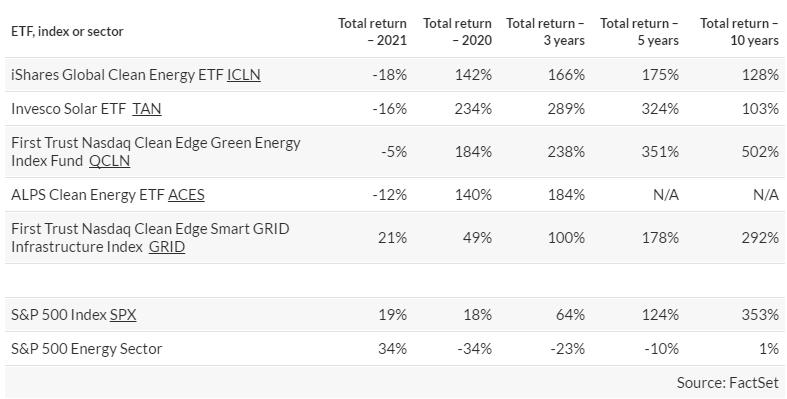Select the 'Total return – 10 years' header
This screenshot has width=787, height=399.
point(739,32)
